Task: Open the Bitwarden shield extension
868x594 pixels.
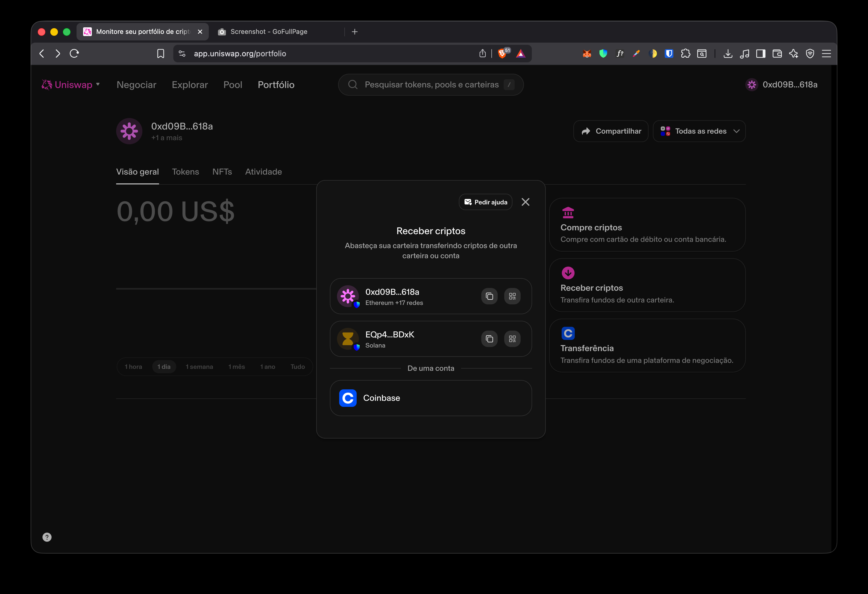Action: click(x=669, y=54)
